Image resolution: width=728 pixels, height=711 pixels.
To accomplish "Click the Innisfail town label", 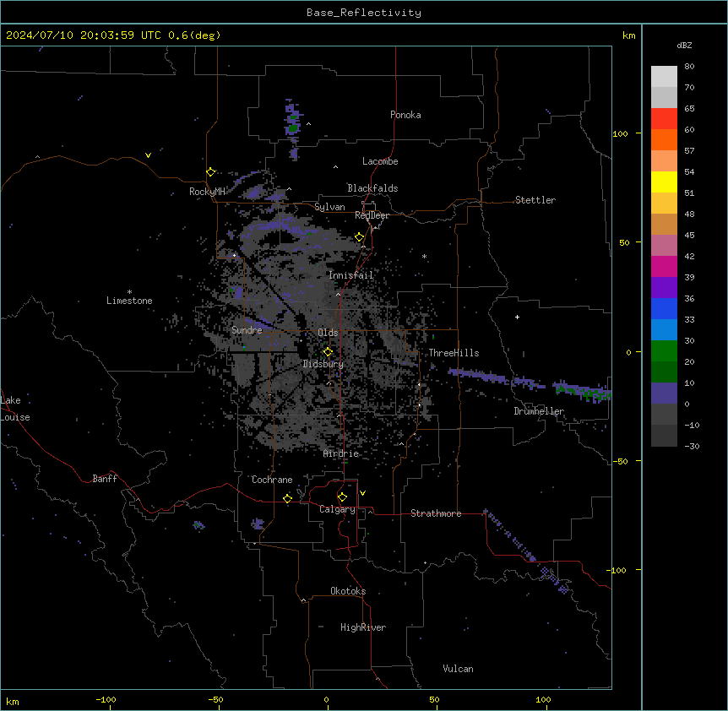I will pyautogui.click(x=351, y=275).
